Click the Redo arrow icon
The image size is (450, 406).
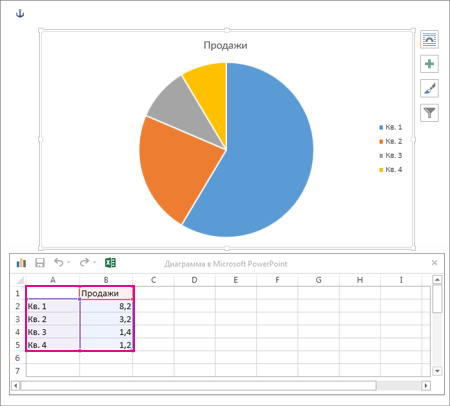(x=84, y=263)
